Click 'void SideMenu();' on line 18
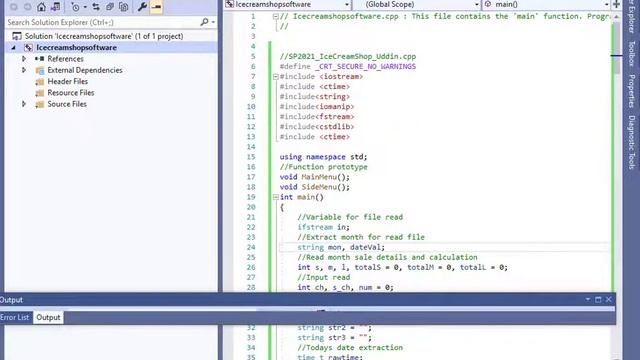This screenshot has height=360, width=640. pos(315,187)
